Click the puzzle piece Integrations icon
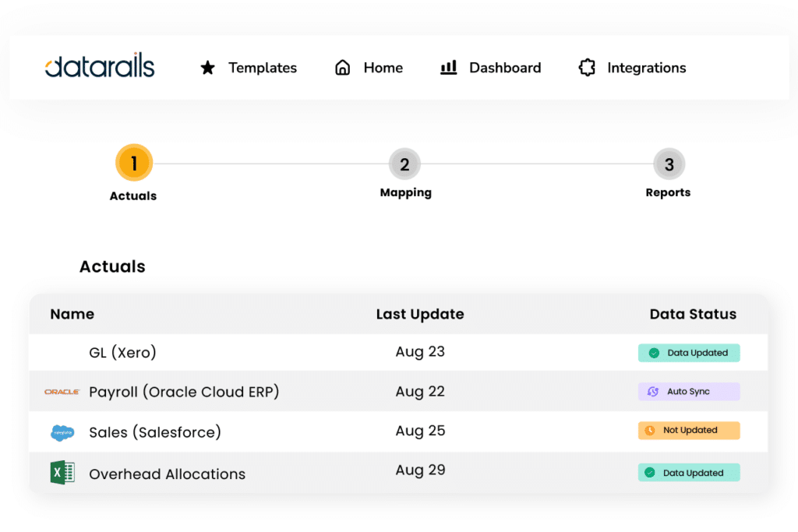This screenshot has width=798, height=532. pyautogui.click(x=587, y=68)
